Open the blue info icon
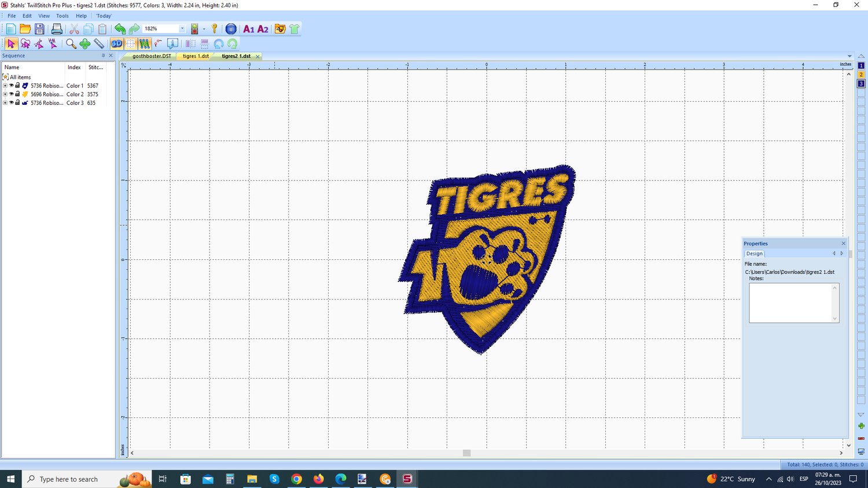The image size is (868, 488). click(231, 29)
